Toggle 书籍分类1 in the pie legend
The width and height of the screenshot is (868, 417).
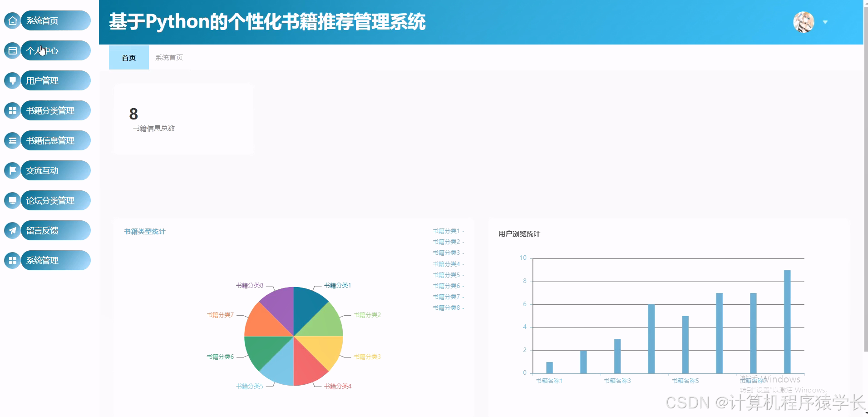tap(448, 231)
